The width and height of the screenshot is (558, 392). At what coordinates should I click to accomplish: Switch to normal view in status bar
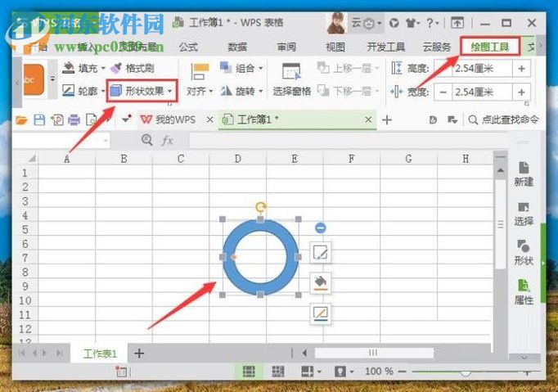[x=249, y=372]
